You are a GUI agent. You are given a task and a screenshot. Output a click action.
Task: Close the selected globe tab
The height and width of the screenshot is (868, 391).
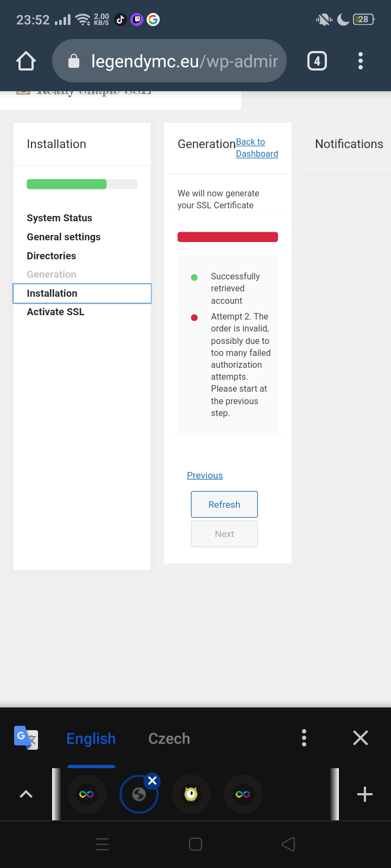point(153,781)
